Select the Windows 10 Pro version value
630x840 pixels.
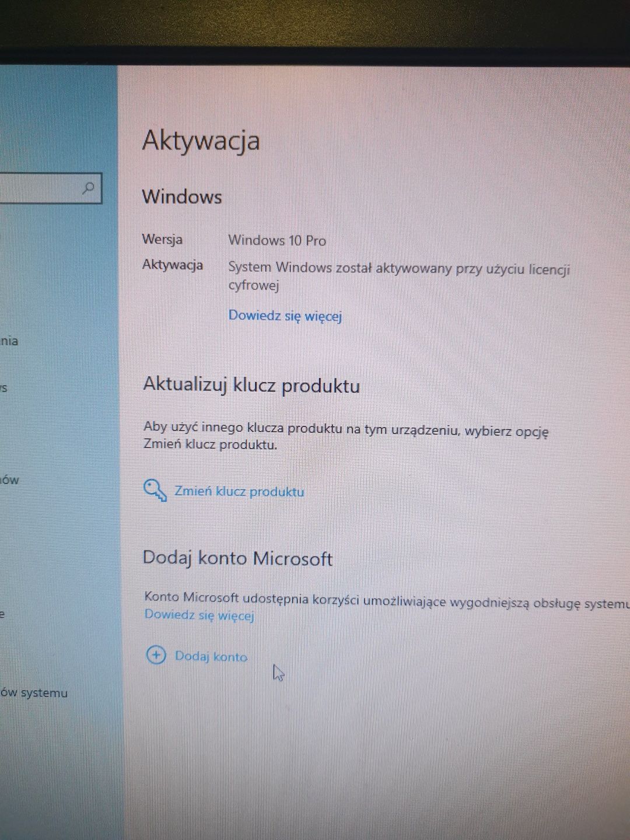click(277, 240)
